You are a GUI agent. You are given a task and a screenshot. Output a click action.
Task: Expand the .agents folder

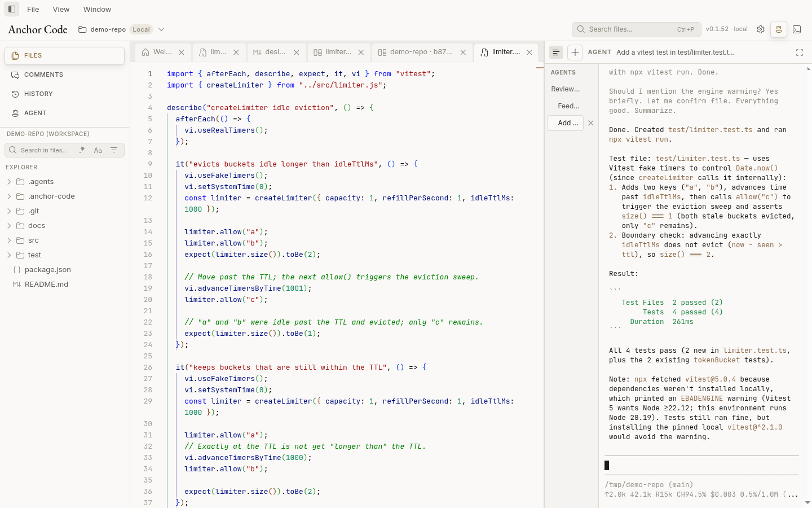coord(9,182)
